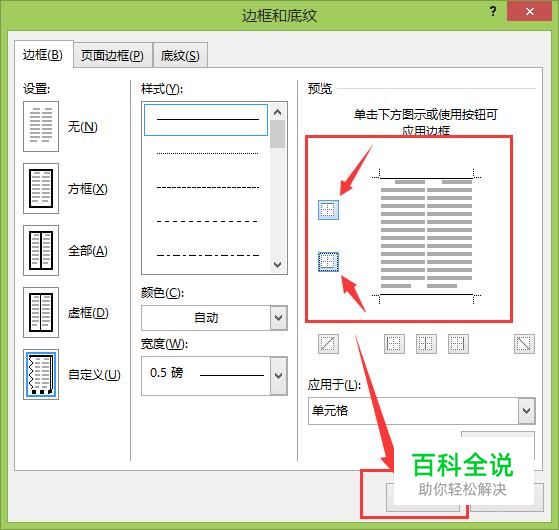Screen dimensions: 559x530
Task: Toggle the top border button in preview
Action: point(328,210)
